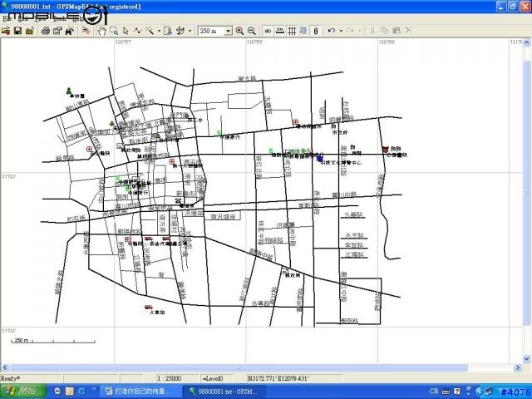Click the Open file toolbar icon
This screenshot has width=532, height=399.
pyautogui.click(x=6, y=31)
